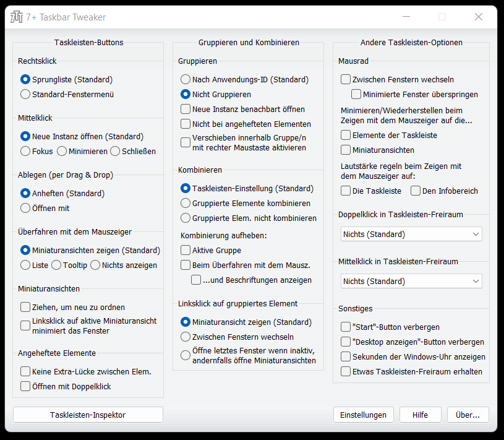Screen dimensions: 504x440
Task: Enable Ziehen, um neu zu ordnen
Action: point(25,307)
